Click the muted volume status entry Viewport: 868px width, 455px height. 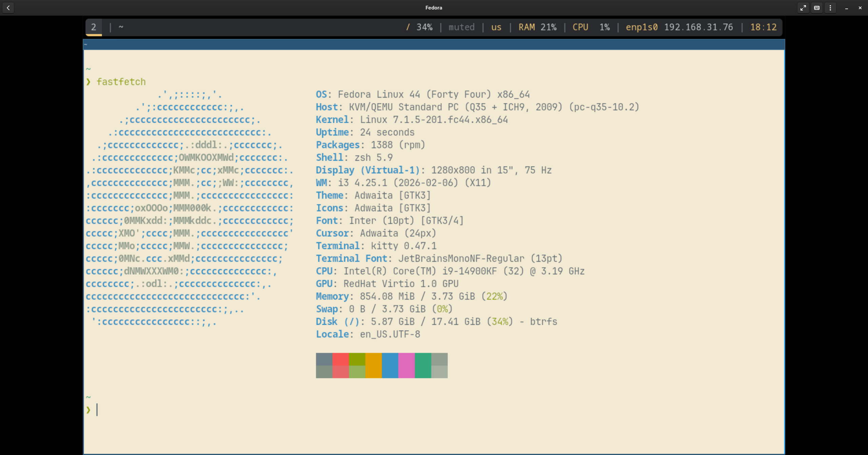[x=461, y=27]
